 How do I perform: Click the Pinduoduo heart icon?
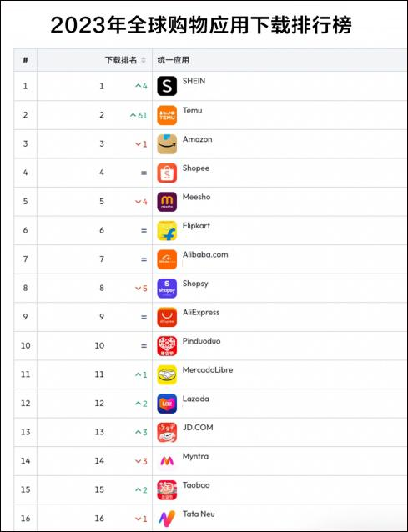(167, 346)
